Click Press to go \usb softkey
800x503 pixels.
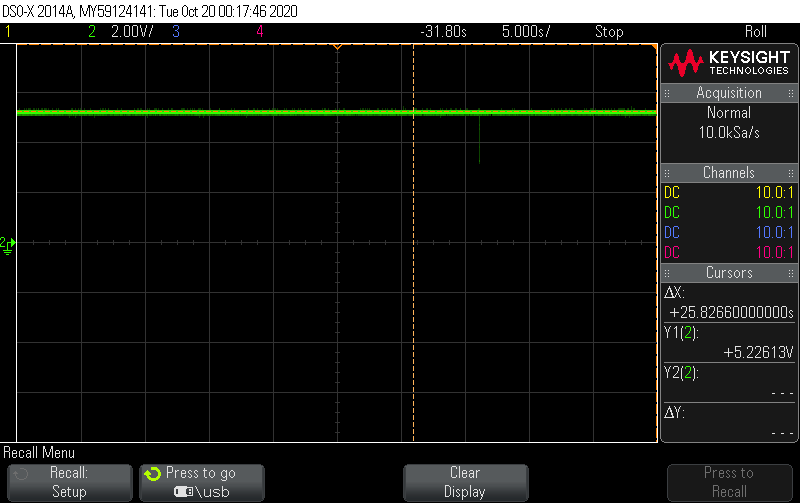pos(202,483)
